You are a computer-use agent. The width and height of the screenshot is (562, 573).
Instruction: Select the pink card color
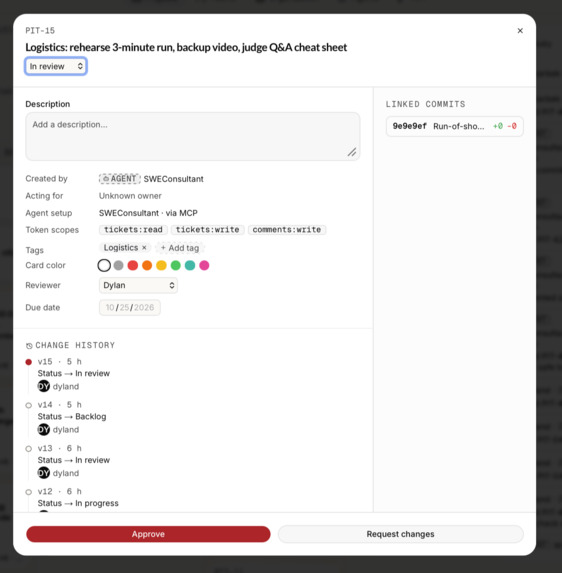(204, 265)
